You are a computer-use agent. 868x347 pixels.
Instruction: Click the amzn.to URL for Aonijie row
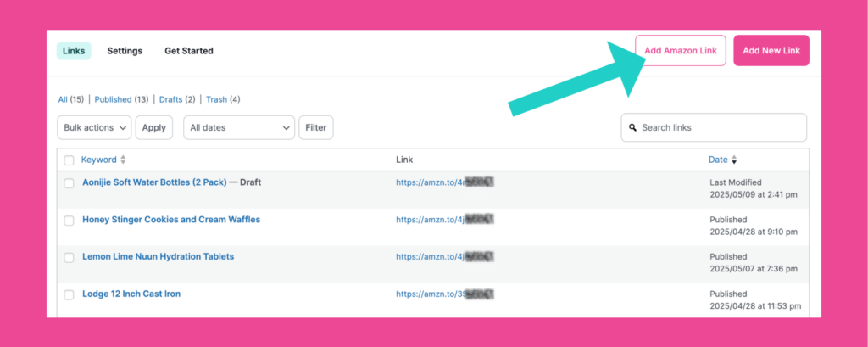point(444,182)
